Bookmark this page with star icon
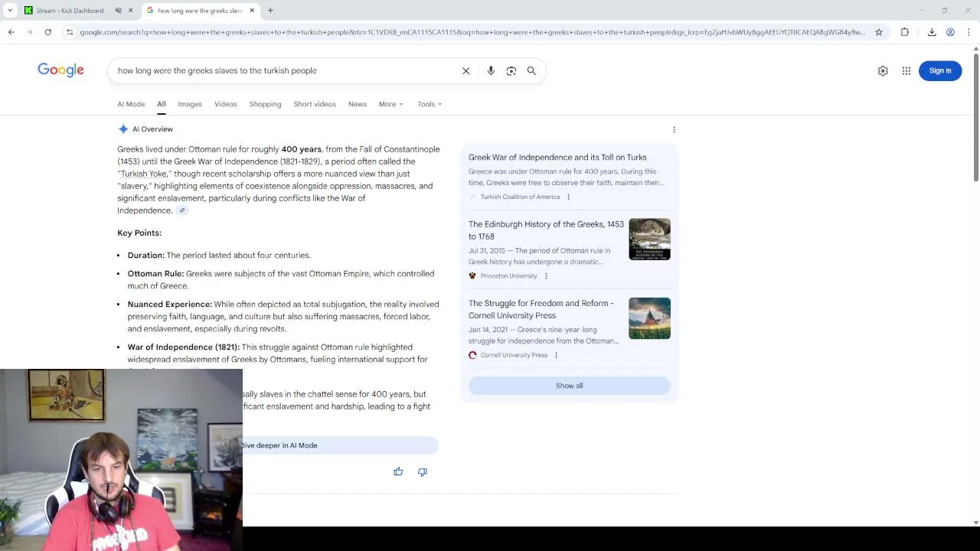980x551 pixels. 879,32
